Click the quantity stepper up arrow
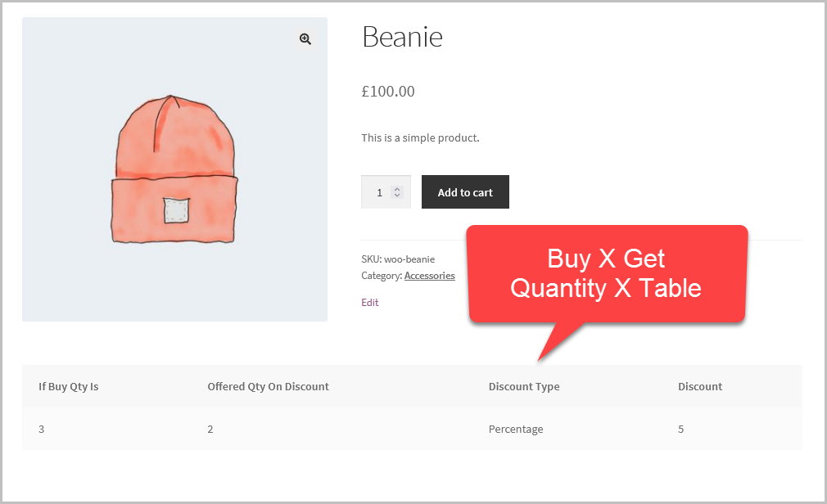827x504 pixels. coord(398,187)
